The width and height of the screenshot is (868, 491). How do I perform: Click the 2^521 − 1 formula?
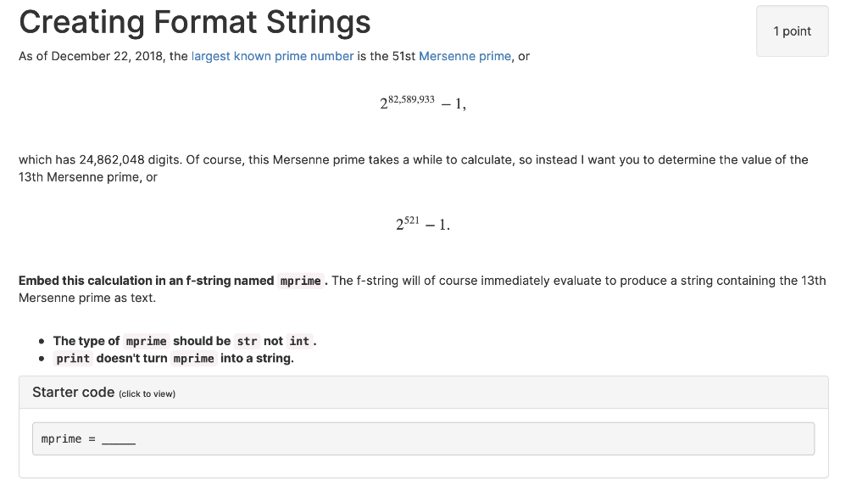422,225
